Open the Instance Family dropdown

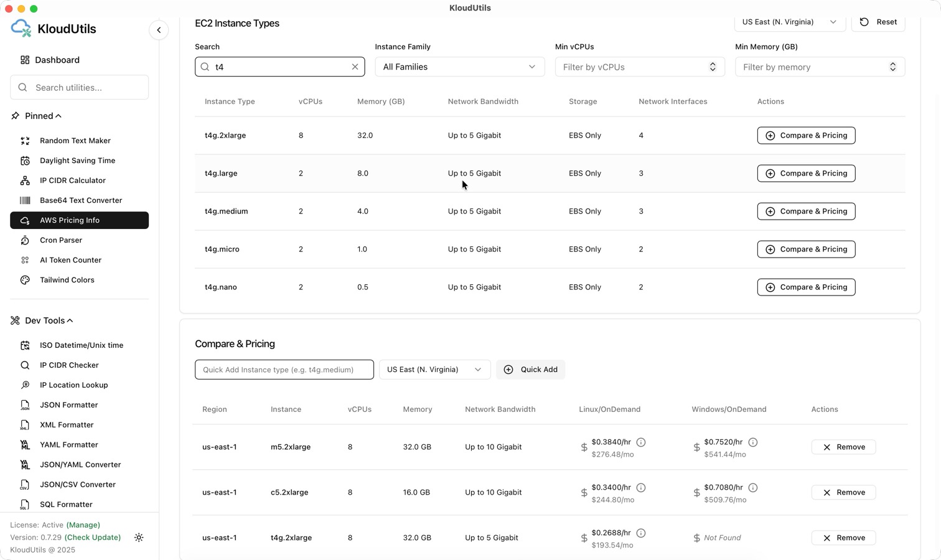(x=459, y=67)
